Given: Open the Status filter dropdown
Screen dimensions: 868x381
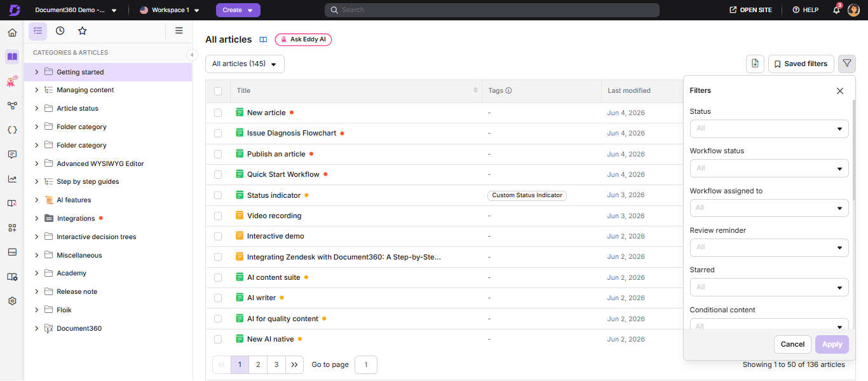Looking at the screenshot, I should click(x=769, y=128).
